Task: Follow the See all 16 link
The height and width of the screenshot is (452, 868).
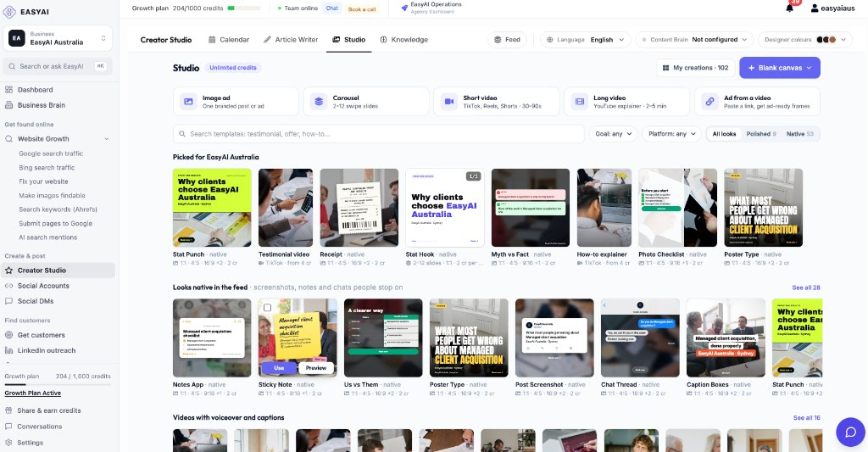Action: [x=807, y=418]
